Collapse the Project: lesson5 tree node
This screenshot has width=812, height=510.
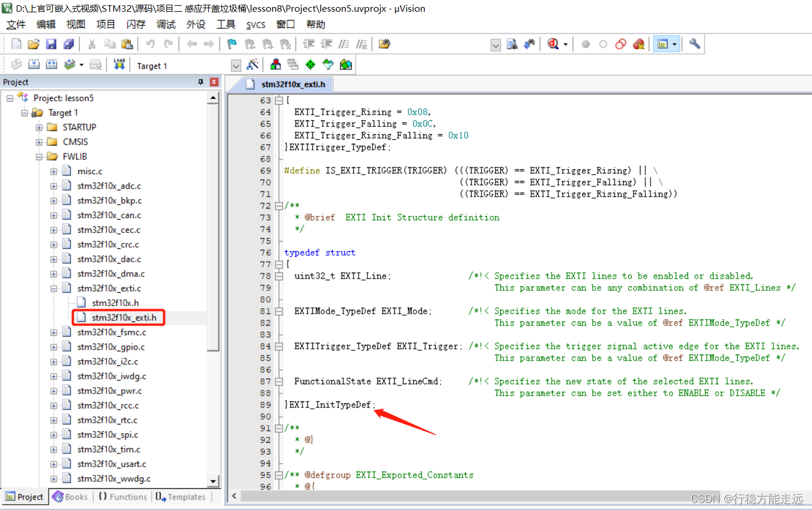click(x=10, y=98)
